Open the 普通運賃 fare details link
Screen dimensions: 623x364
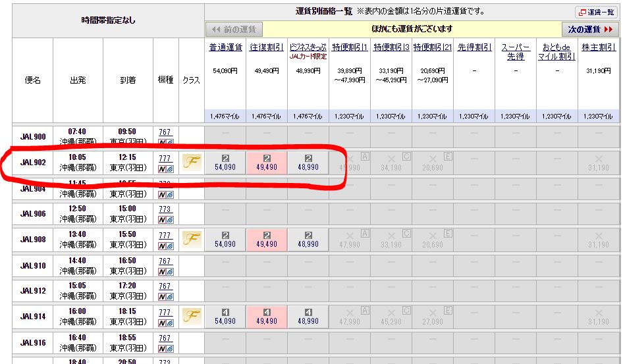click(225, 47)
